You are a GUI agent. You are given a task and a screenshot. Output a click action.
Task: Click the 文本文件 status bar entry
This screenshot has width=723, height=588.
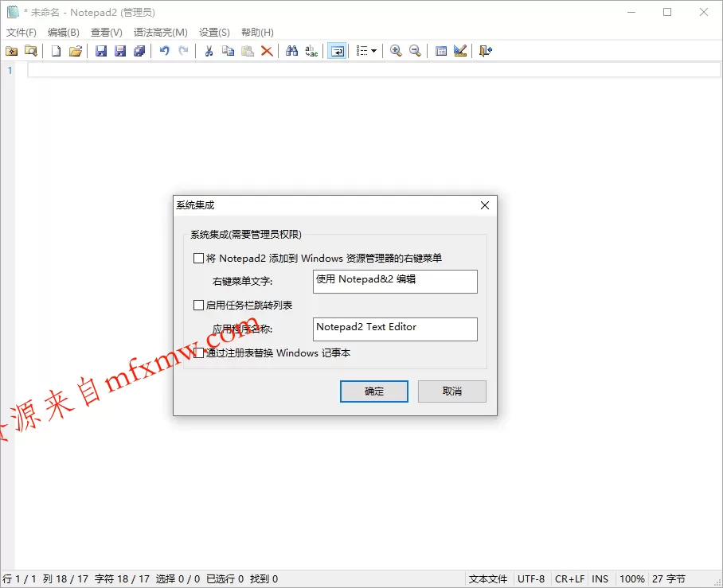coord(488,578)
